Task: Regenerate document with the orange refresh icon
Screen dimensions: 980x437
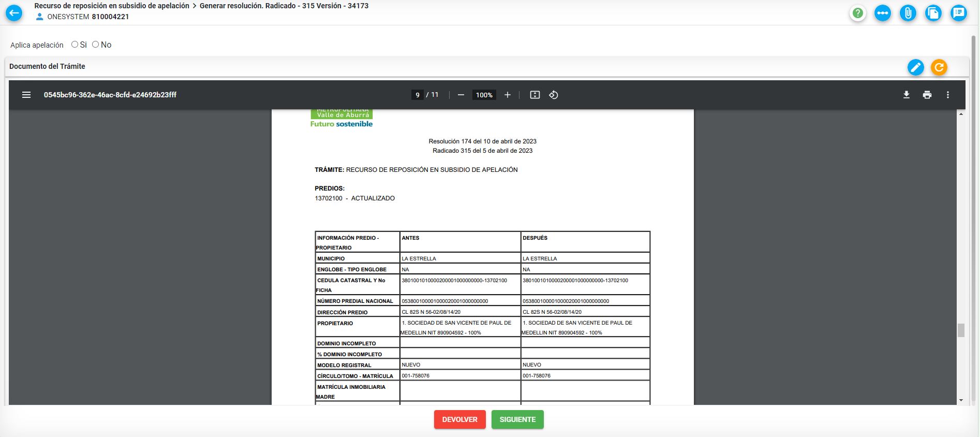Action: click(x=939, y=67)
